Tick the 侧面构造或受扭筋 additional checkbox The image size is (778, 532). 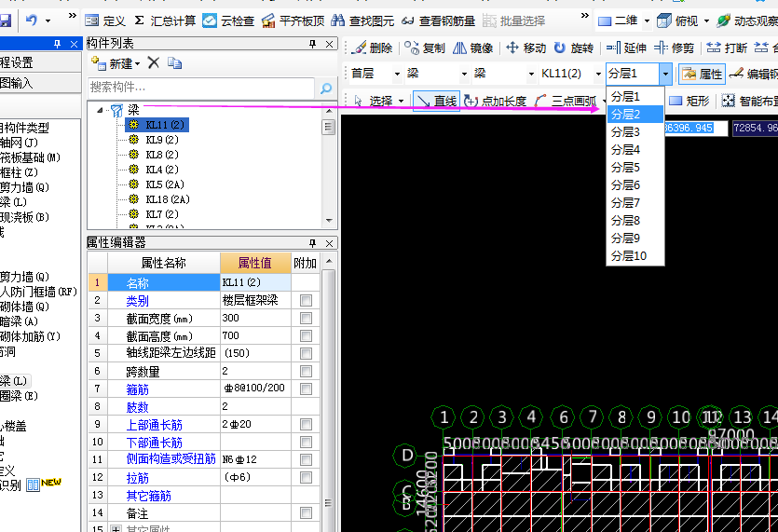point(306,459)
